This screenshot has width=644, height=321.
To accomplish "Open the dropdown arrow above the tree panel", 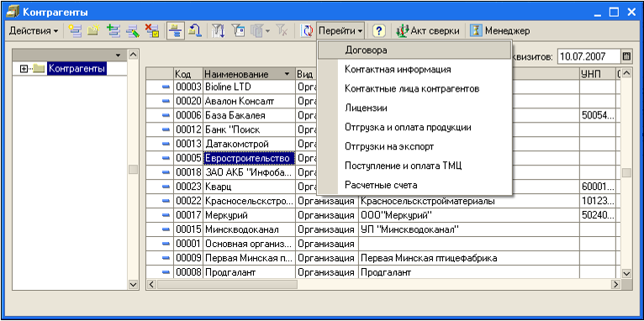I will [x=119, y=55].
